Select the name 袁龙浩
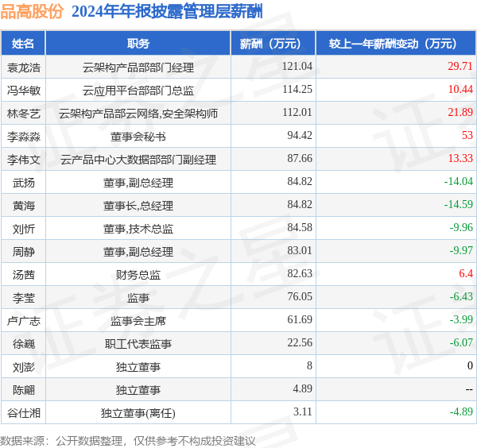Image resolution: width=477 pixels, height=448 pixels. coord(23,68)
